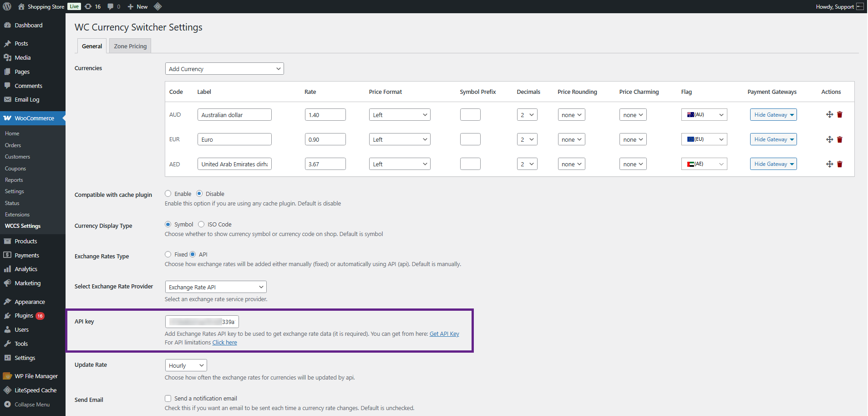Image resolution: width=868 pixels, height=416 pixels.
Task: Expand the Exchange Rate API provider dropdown
Action: (x=216, y=287)
